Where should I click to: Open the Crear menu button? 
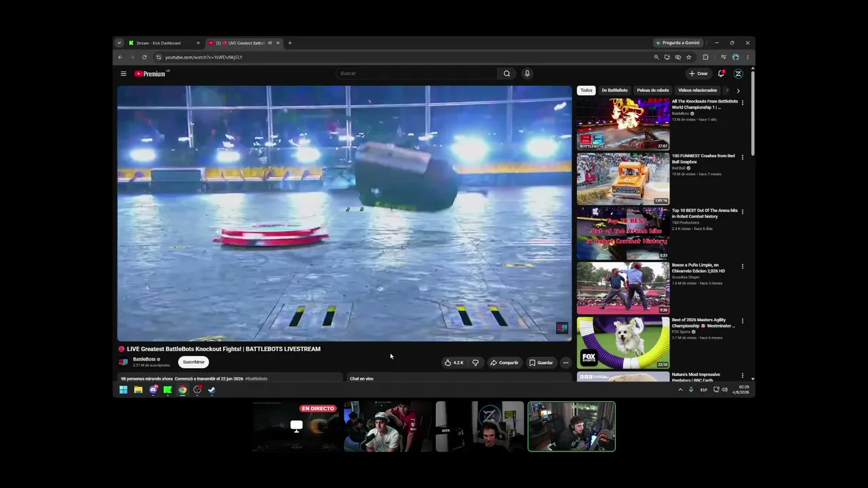tap(698, 73)
